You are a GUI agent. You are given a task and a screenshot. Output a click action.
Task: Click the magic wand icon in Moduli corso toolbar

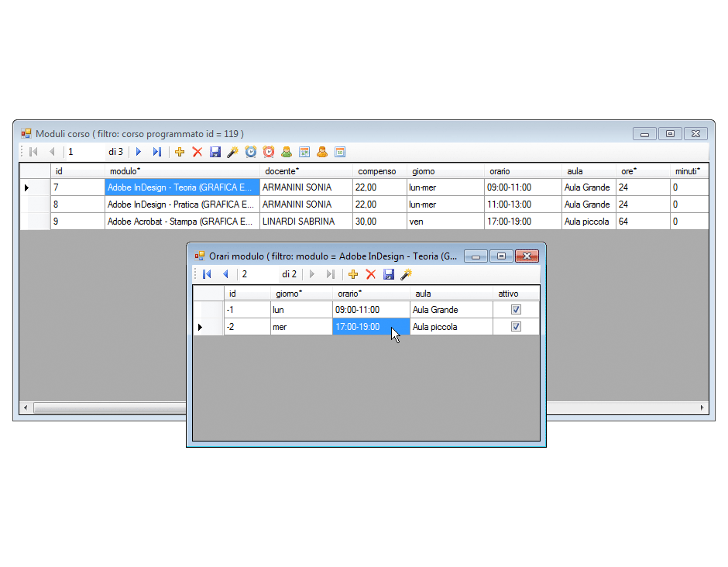point(232,152)
